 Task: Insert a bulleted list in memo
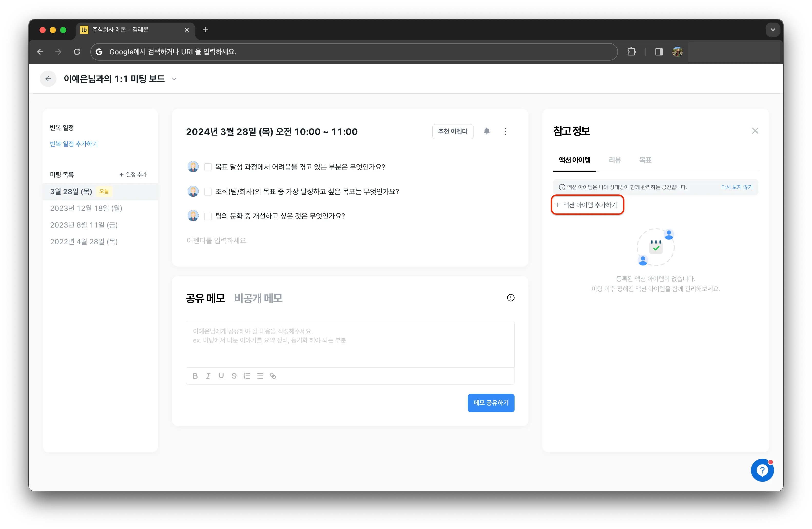(x=260, y=376)
